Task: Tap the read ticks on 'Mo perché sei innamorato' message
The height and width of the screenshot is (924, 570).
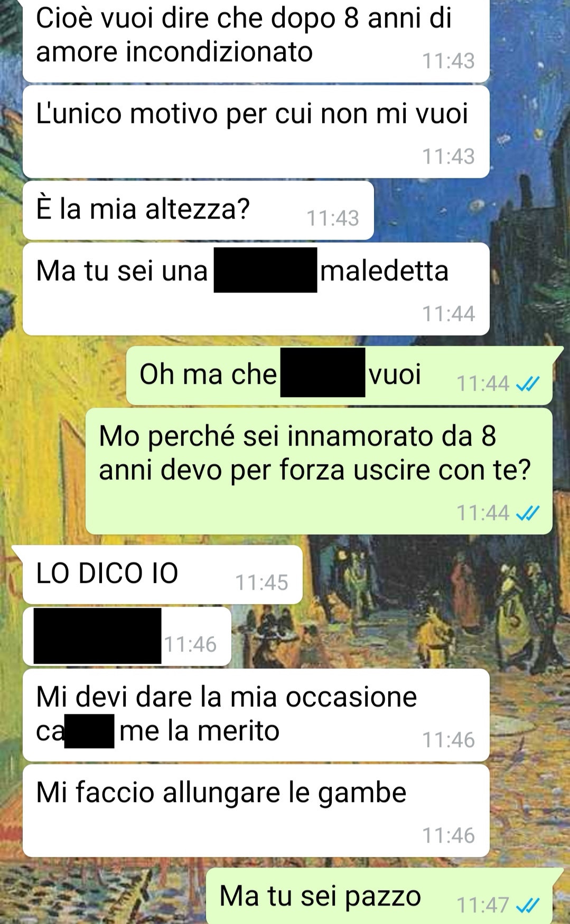Action: coord(528,513)
